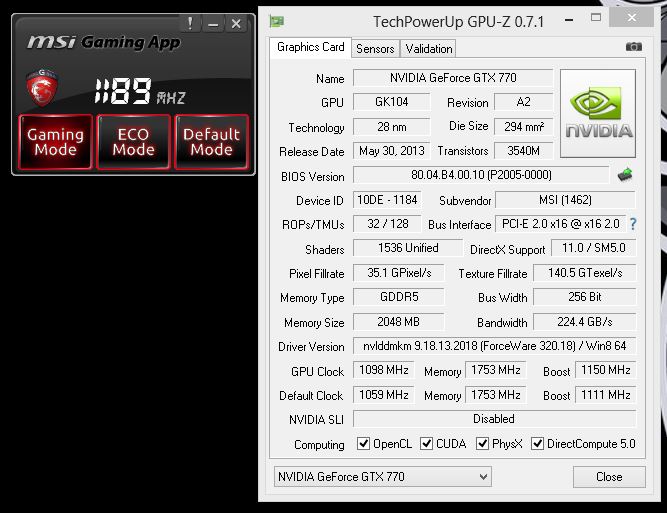Image resolution: width=667 pixels, height=513 pixels.
Task: Click the Bus Interface question mark icon
Action: point(632,224)
